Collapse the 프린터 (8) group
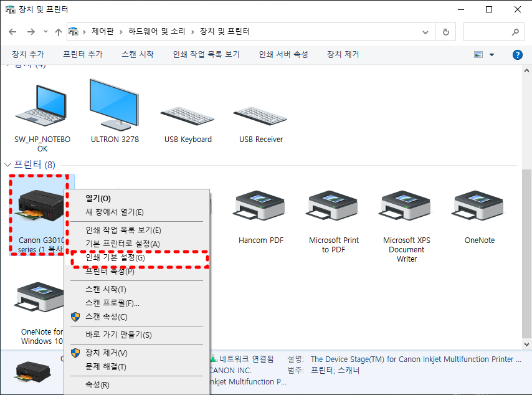The height and width of the screenshot is (395, 532). [x=7, y=165]
